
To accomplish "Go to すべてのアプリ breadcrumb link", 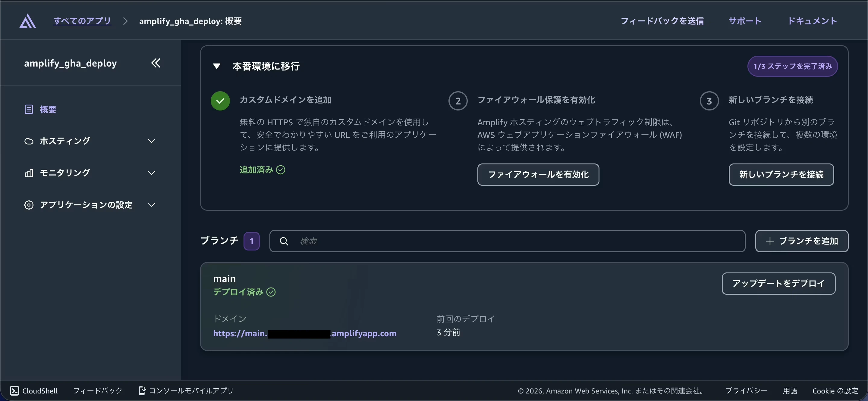I will point(82,21).
